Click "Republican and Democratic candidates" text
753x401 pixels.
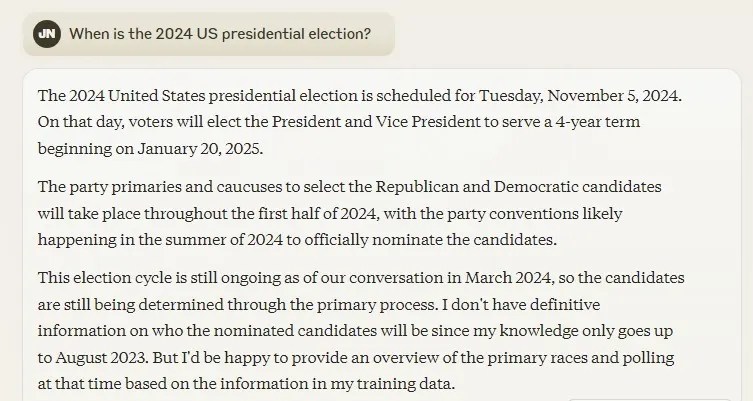(518, 187)
